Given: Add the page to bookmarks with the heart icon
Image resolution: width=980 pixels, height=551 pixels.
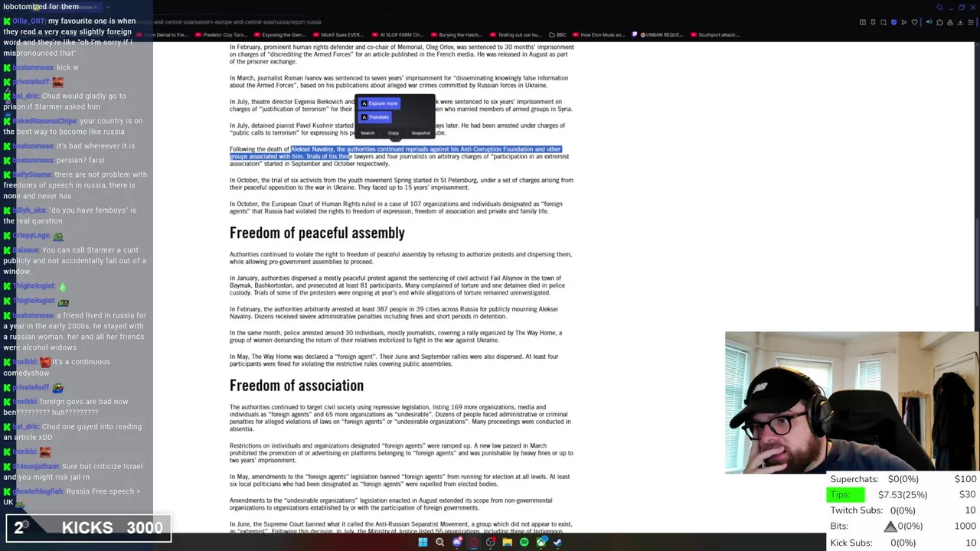Looking at the screenshot, I should click(914, 22).
